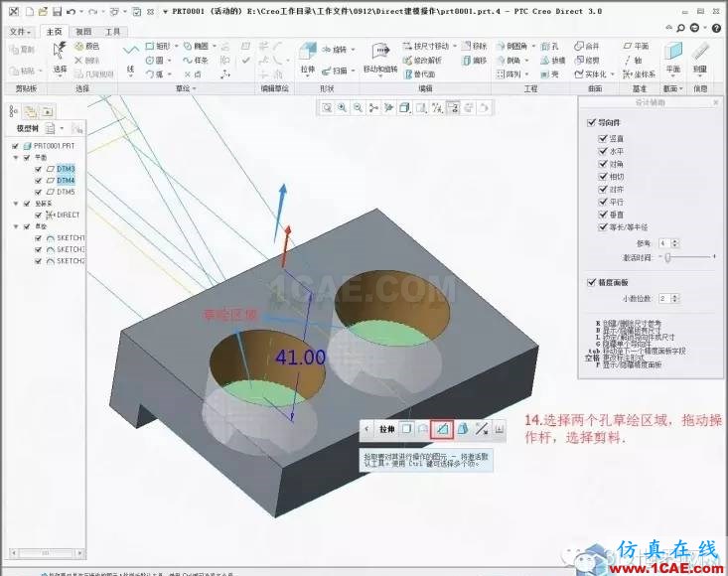Collapse the 坐标系 group in model tree
The width and height of the screenshot is (728, 576).
point(16,204)
